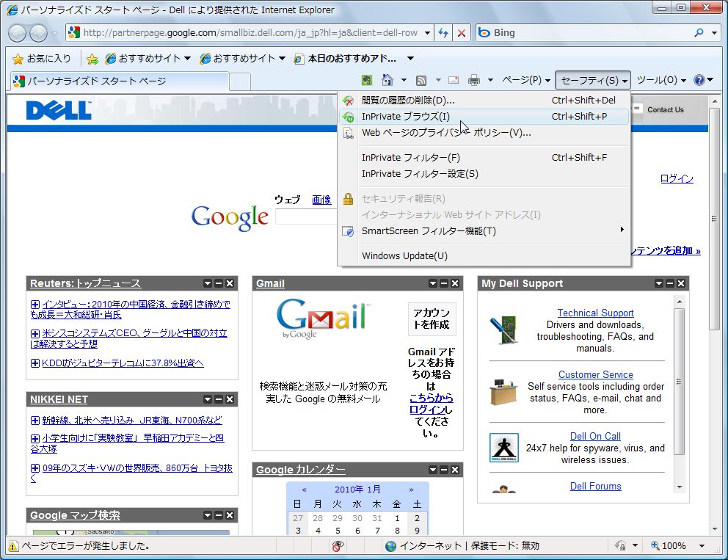Minimize the NIKKEI NET gadget
The height and width of the screenshot is (560, 728).
[x=219, y=399]
